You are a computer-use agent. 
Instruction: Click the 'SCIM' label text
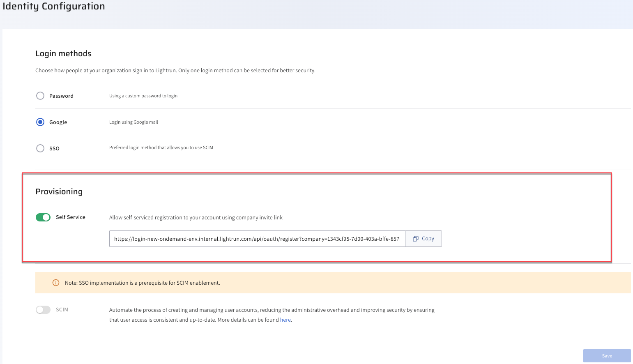tap(62, 310)
